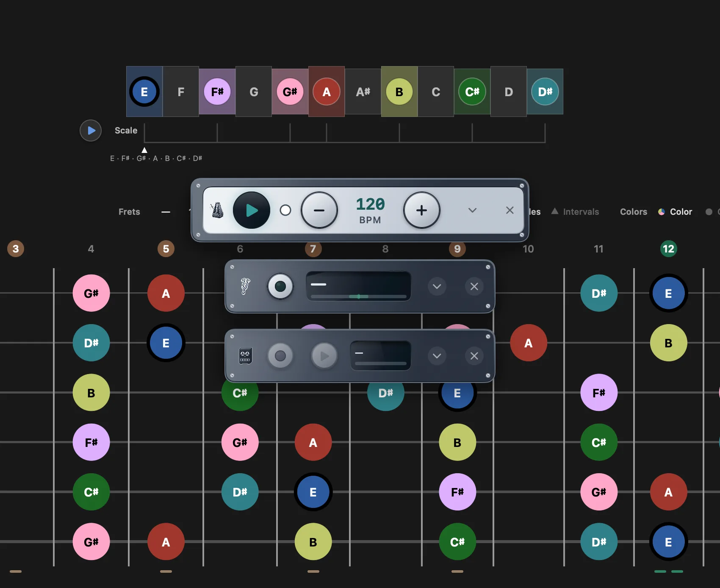
Task: Click the scale notes list E · F# · G#
Action: [156, 158]
